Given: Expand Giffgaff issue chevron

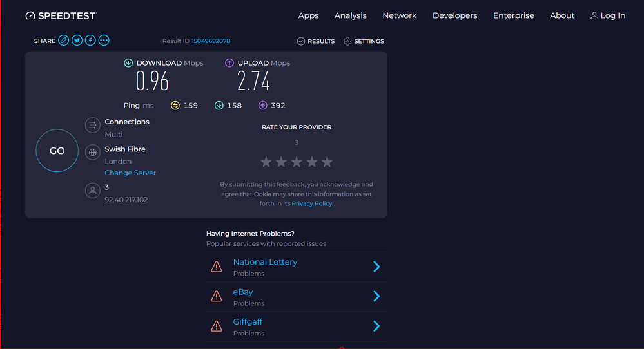Looking at the screenshot, I should click(x=376, y=326).
